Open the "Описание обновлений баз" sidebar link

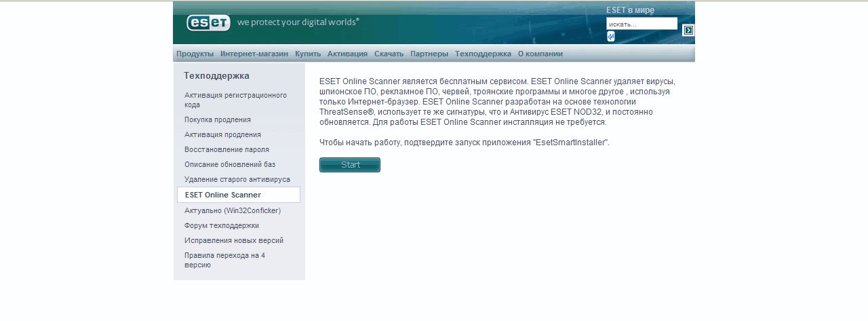click(x=230, y=164)
